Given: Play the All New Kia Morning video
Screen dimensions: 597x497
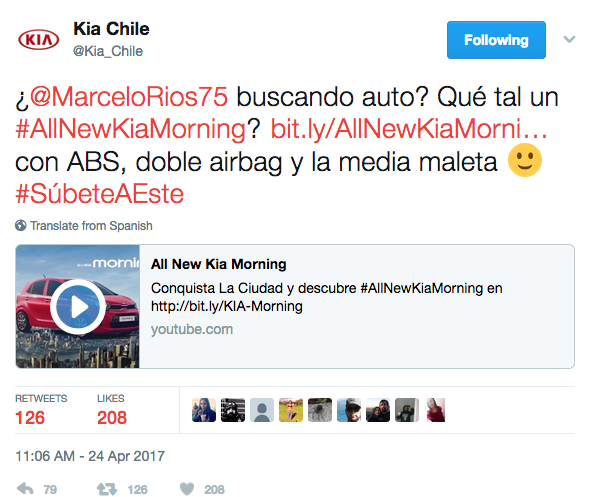Looking at the screenshot, I should click(78, 307).
